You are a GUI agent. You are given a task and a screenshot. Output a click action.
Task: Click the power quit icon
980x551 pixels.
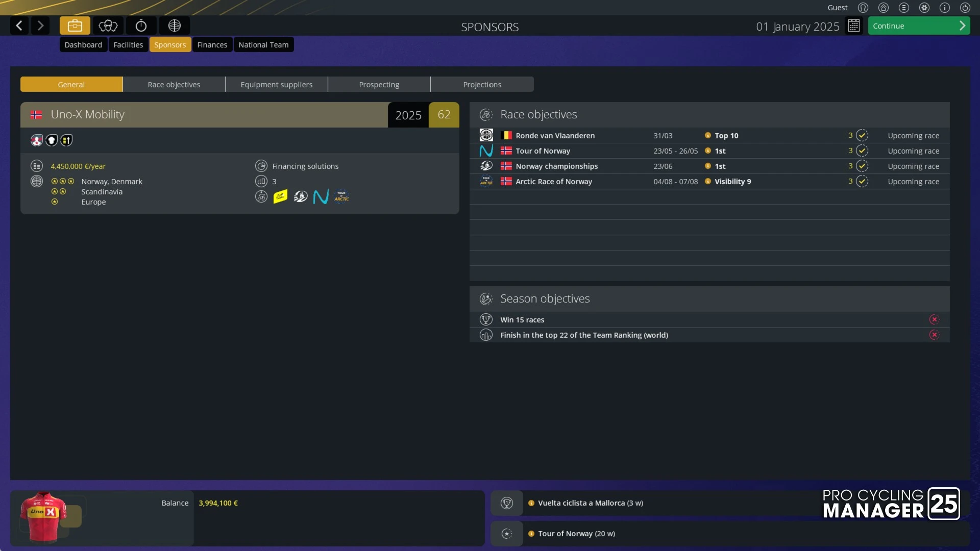coord(965,8)
